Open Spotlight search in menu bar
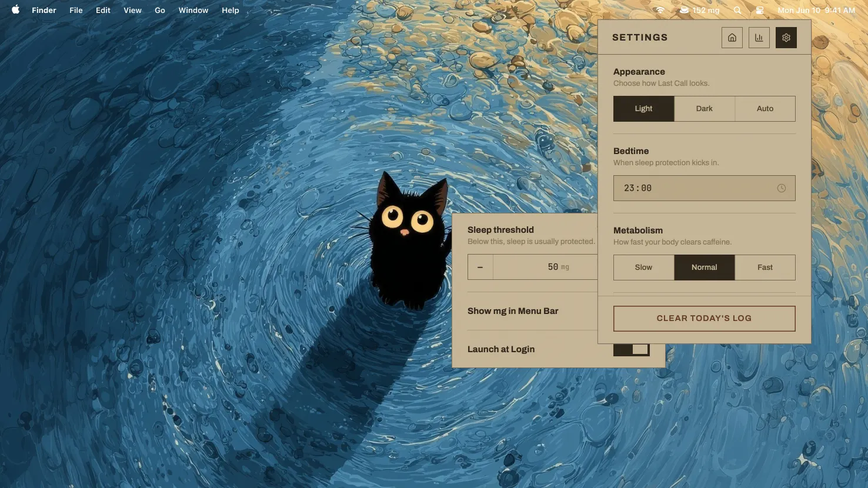Viewport: 868px width, 488px height. click(737, 10)
